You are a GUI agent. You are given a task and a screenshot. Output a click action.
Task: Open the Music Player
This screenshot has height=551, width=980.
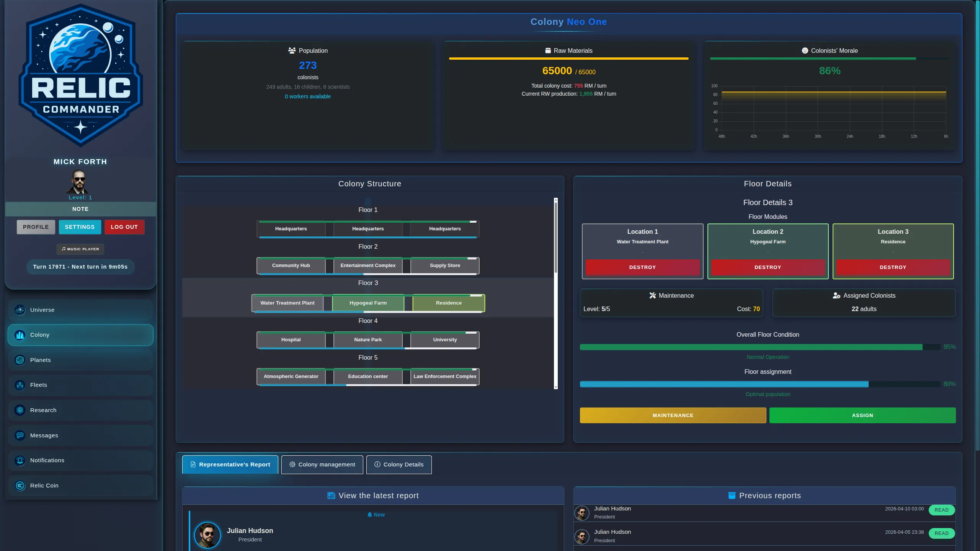(80, 249)
